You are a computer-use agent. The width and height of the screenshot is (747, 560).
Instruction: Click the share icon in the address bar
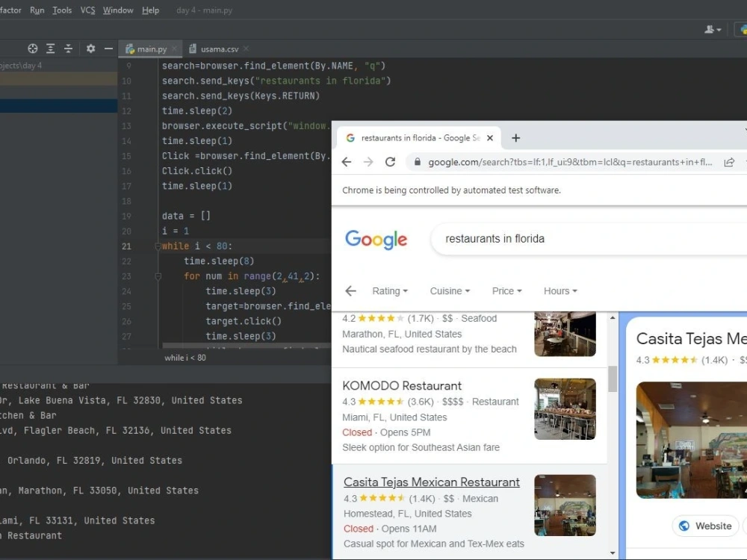click(729, 161)
